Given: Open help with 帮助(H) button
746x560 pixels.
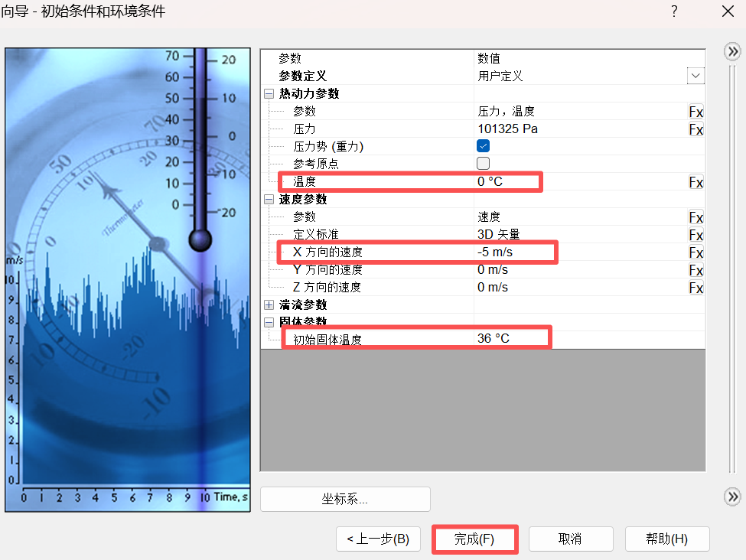Looking at the screenshot, I should (667, 539).
